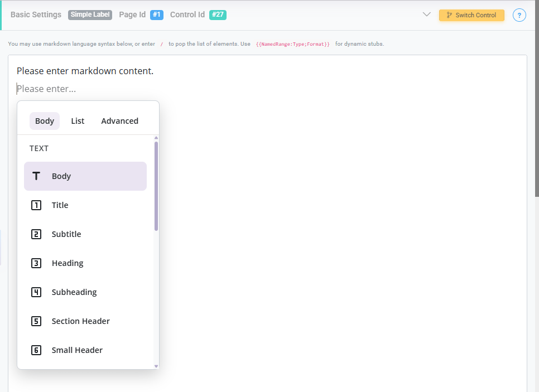Click the Body text 'T' icon

pos(36,176)
